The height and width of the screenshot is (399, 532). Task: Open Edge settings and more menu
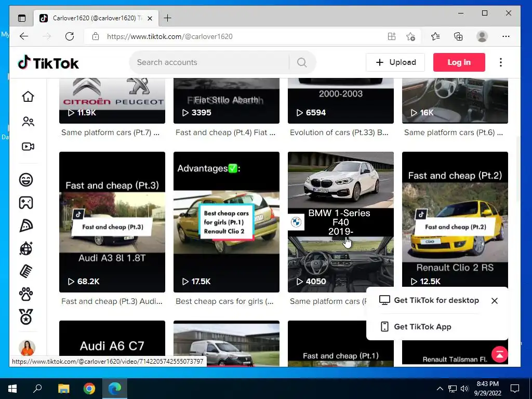point(506,36)
